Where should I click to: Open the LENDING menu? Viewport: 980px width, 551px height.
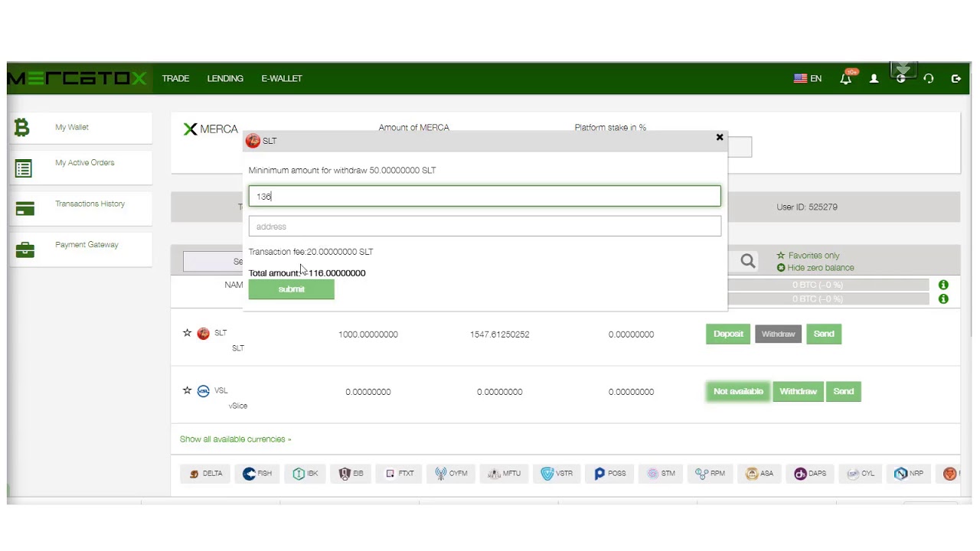tap(225, 78)
